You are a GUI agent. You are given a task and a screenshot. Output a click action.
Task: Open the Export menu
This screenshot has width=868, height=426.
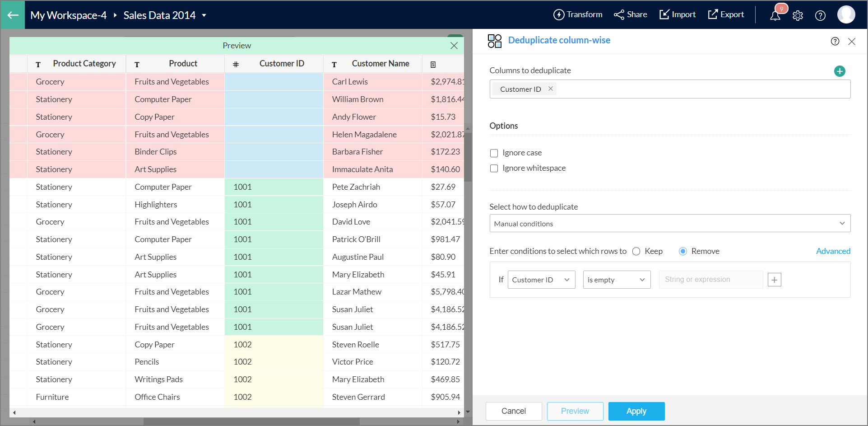(726, 14)
